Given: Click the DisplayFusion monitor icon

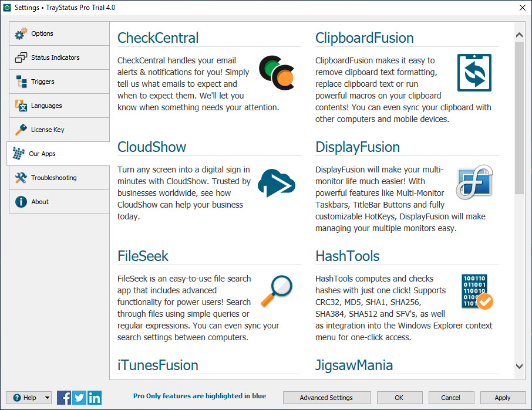Looking at the screenshot, I should (x=474, y=182).
